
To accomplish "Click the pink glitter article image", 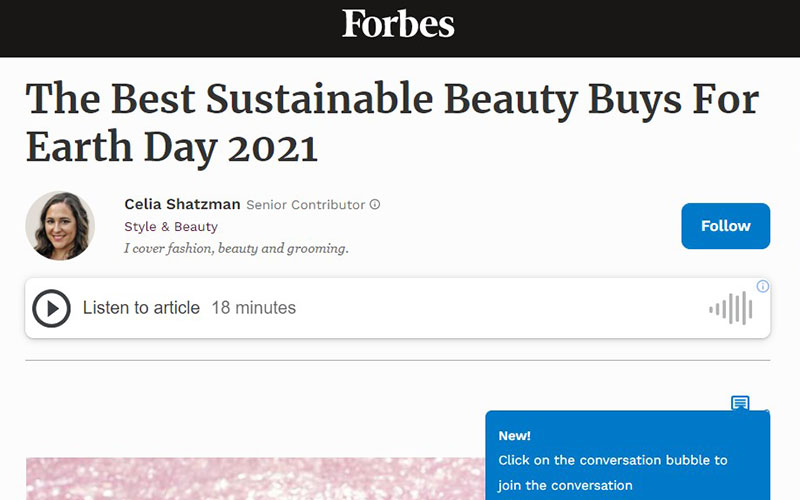I will pyautogui.click(x=255, y=479).
